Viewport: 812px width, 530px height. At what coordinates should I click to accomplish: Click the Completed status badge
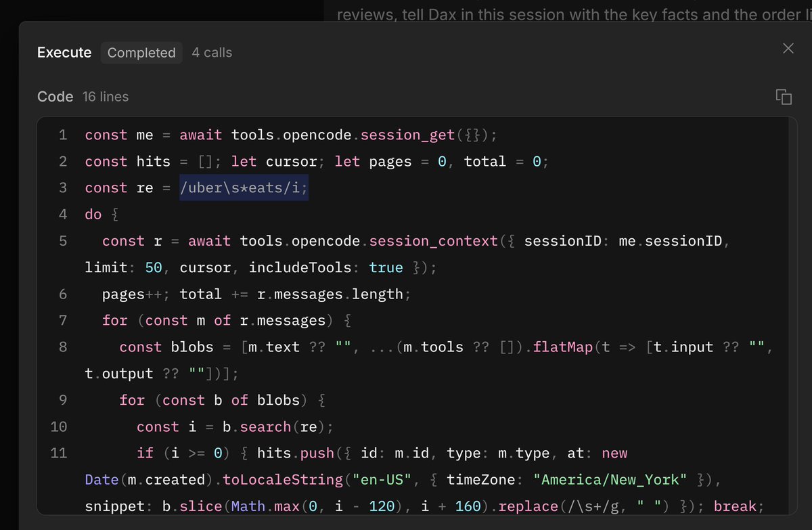141,53
